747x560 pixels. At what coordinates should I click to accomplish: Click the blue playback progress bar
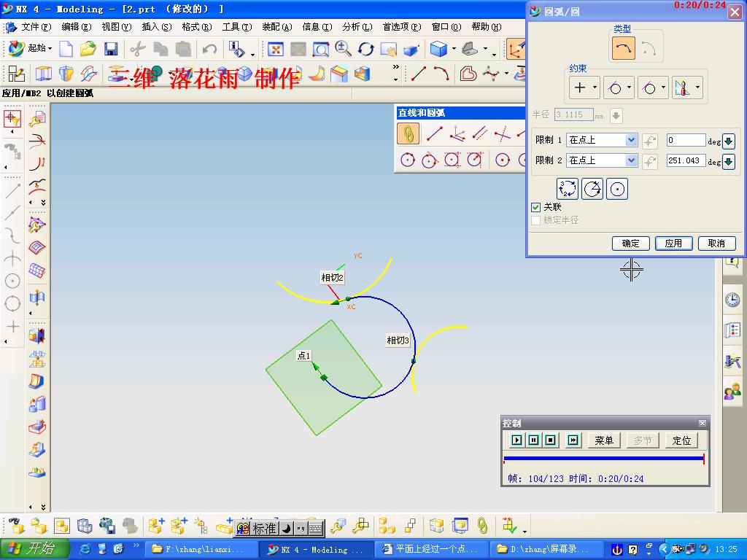(x=603, y=459)
